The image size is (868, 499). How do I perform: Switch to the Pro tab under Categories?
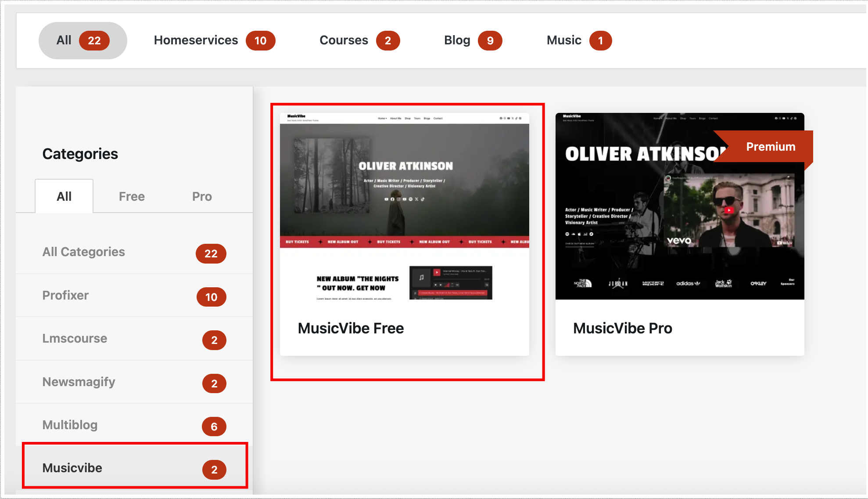202,196
